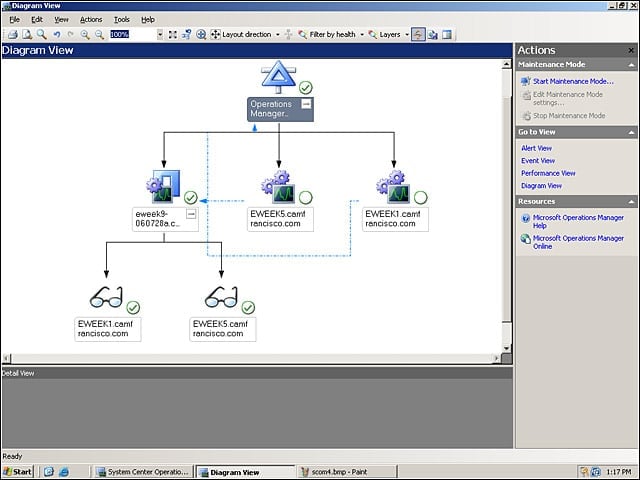Select the EWEEK5 glasses watcher icon
The height and width of the screenshot is (480, 640).
point(221,297)
